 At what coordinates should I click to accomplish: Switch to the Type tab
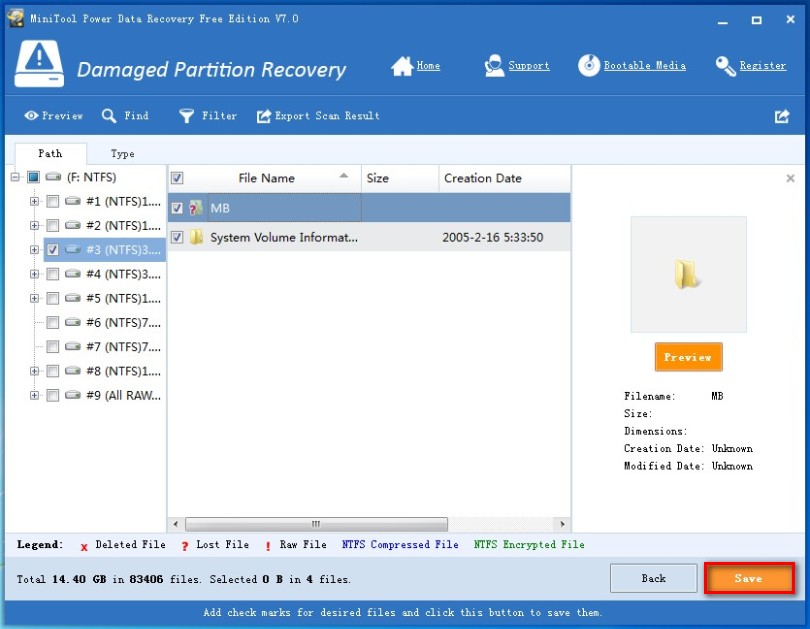pyautogui.click(x=122, y=154)
